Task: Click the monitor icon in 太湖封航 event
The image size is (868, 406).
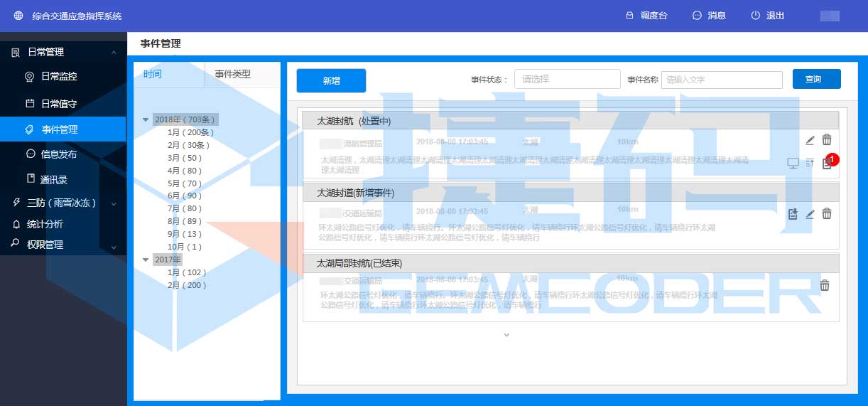Action: click(x=793, y=164)
